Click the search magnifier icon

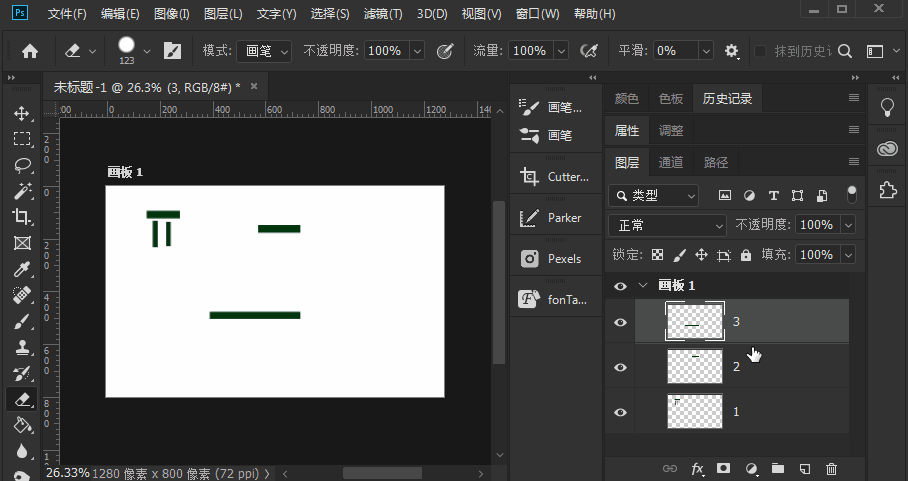click(x=845, y=51)
